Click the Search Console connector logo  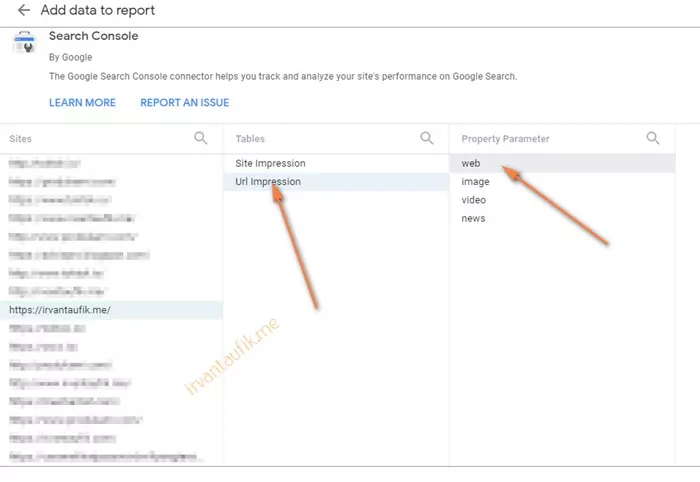coord(25,42)
